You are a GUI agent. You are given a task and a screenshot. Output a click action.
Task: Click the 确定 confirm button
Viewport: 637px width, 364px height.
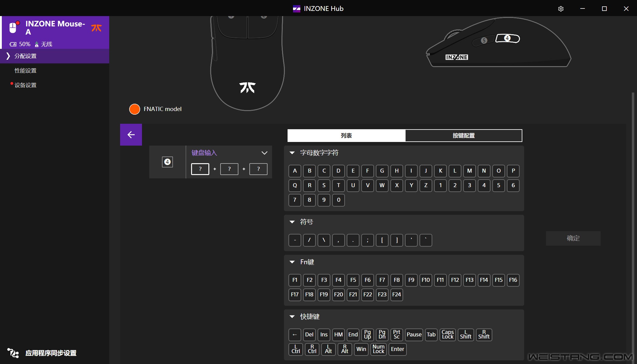[573, 238]
